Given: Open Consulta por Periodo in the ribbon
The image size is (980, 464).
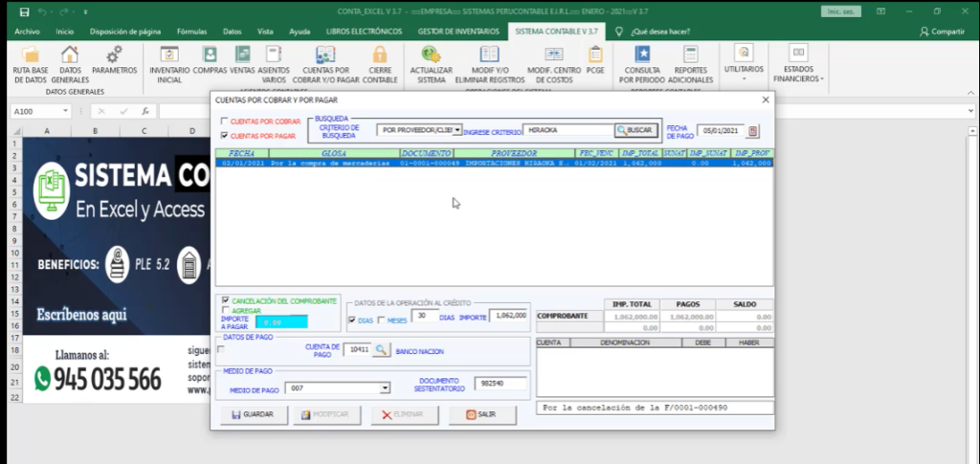Looking at the screenshot, I should [643, 55].
